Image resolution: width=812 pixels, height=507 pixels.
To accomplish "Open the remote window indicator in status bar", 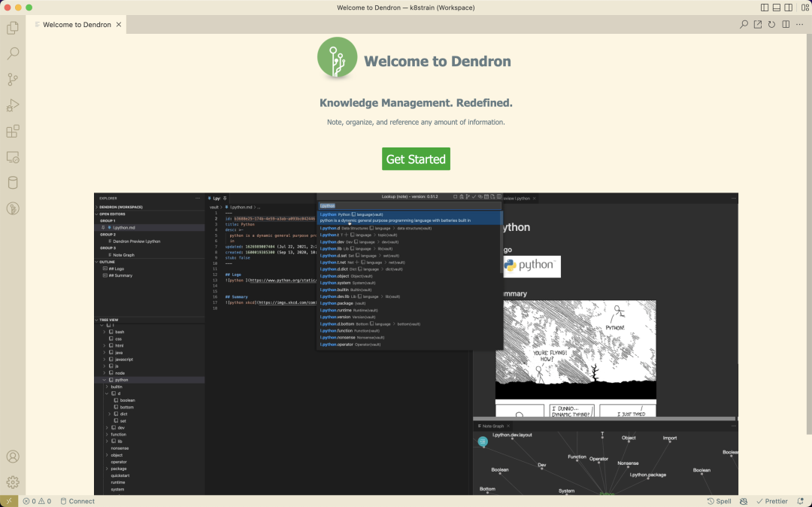I will [x=9, y=501].
